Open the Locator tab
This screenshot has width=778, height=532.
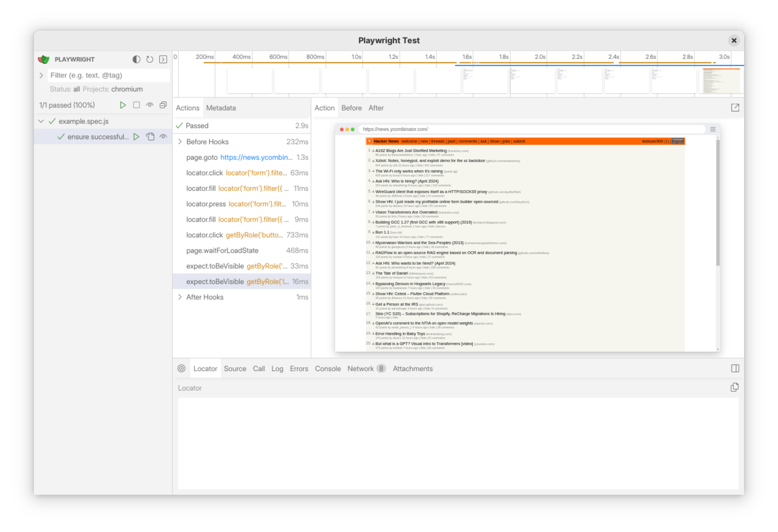point(205,368)
